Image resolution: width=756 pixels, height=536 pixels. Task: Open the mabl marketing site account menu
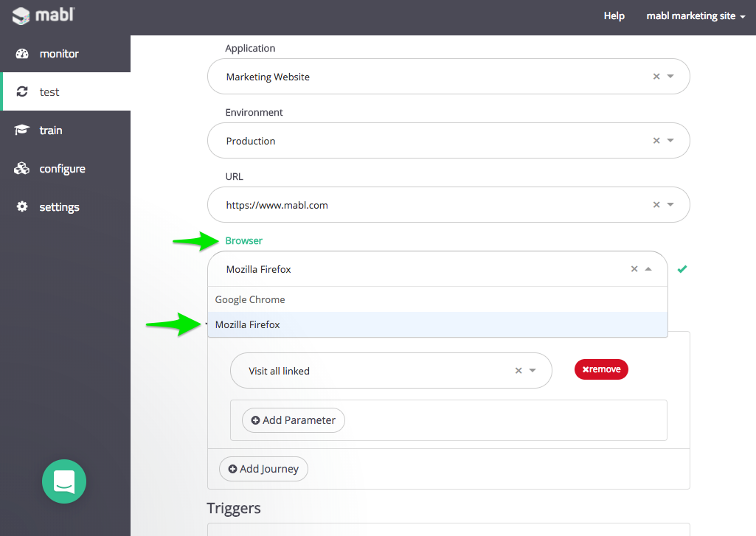pyautogui.click(x=696, y=16)
